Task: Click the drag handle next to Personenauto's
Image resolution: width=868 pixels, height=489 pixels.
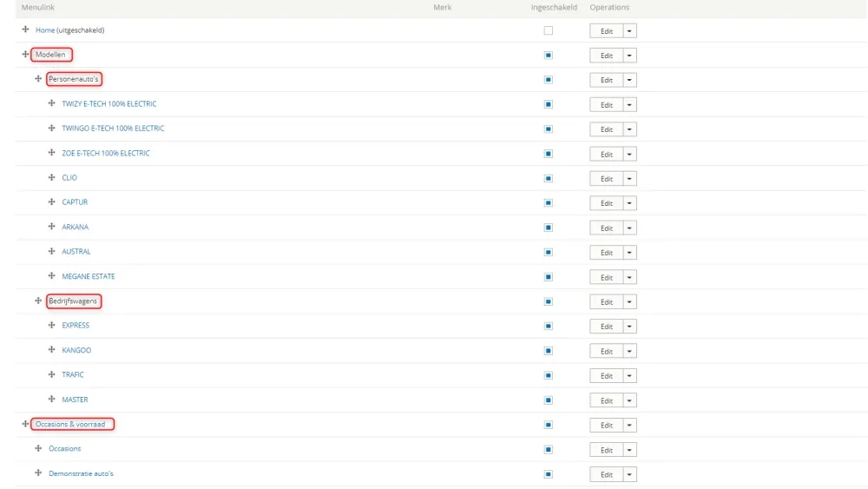Action: point(38,79)
